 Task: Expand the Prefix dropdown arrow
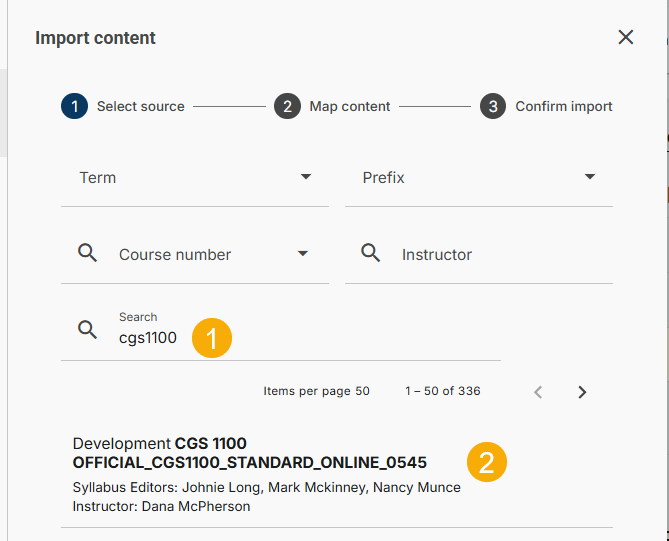[590, 177]
